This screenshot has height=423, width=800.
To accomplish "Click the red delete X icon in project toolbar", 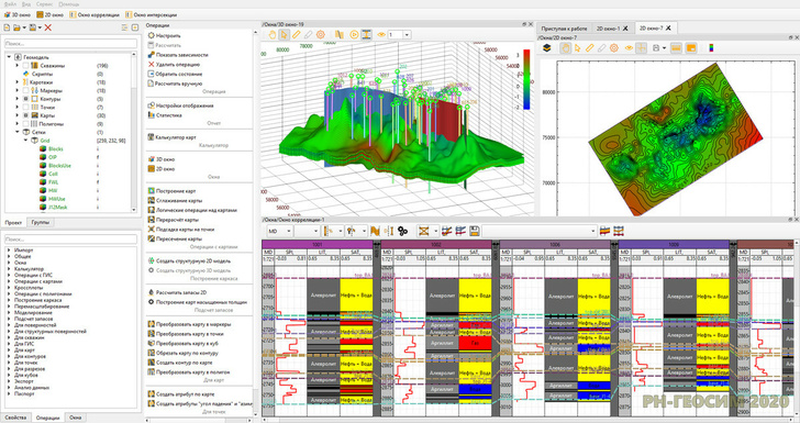I will [48, 28].
